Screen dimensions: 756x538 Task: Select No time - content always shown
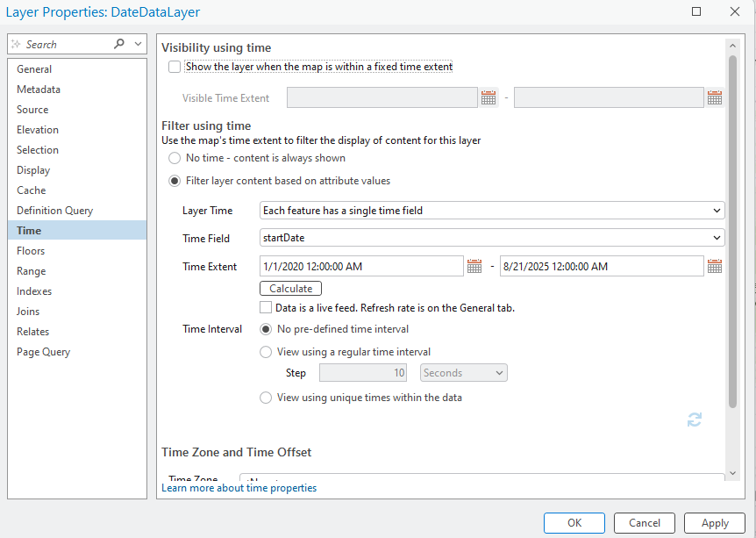[x=175, y=158]
